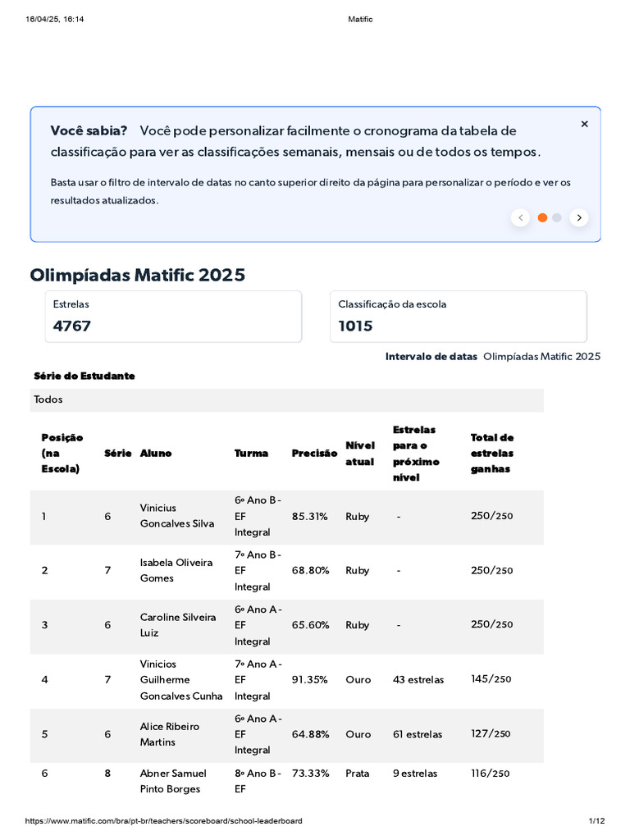The width and height of the screenshot is (630, 840).
Task: Click precision value 91.35%
Action: [x=309, y=680]
